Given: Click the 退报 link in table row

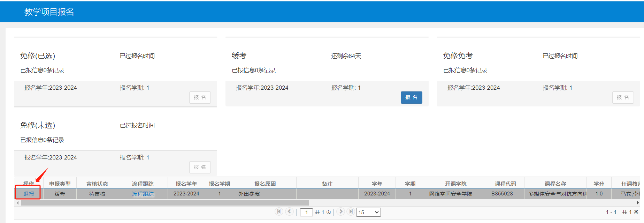Looking at the screenshot, I should pos(29,194).
